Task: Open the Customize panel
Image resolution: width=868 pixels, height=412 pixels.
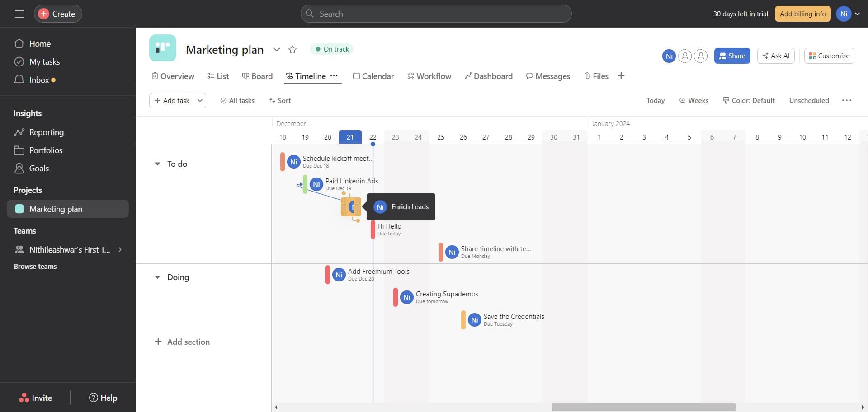Action: [x=829, y=56]
